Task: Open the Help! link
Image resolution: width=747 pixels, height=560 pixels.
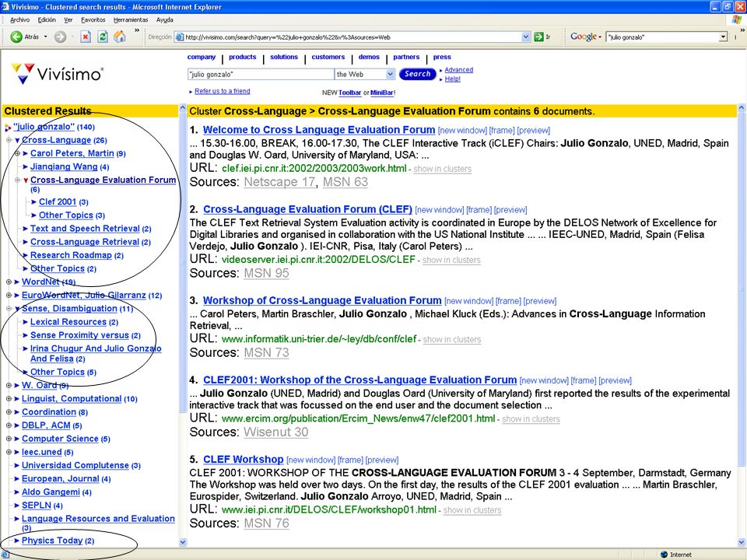Action: [453, 79]
